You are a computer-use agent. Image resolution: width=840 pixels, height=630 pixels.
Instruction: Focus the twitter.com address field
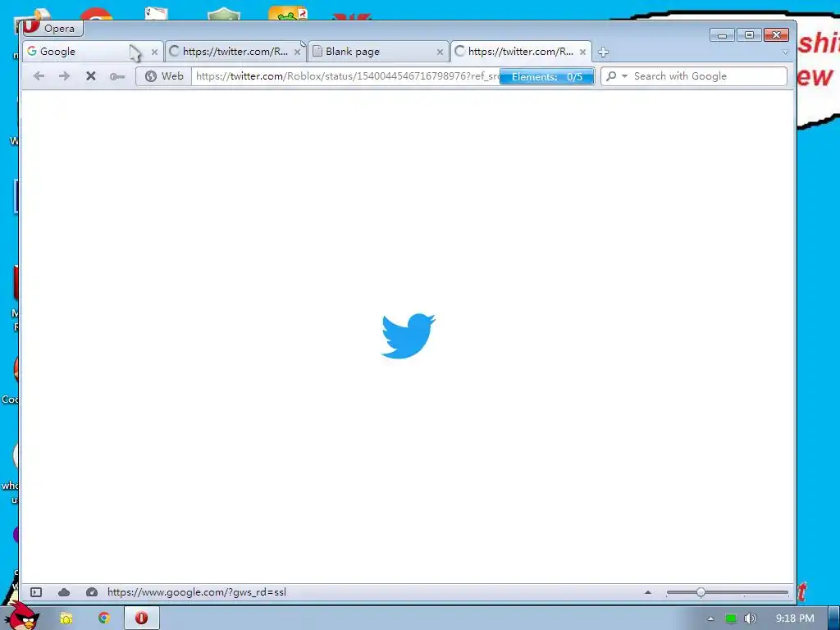346,76
